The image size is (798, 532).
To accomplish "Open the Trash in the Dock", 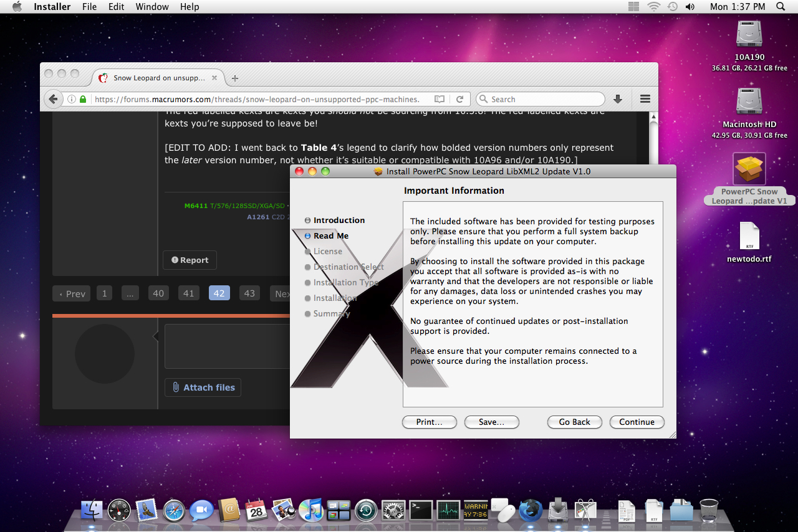I will [709, 510].
